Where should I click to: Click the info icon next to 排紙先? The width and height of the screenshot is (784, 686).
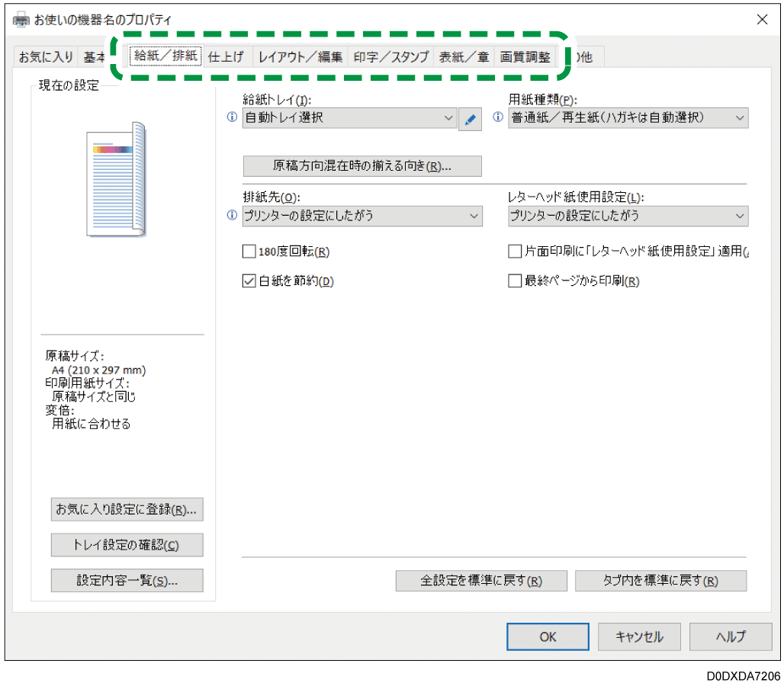[x=231, y=216]
